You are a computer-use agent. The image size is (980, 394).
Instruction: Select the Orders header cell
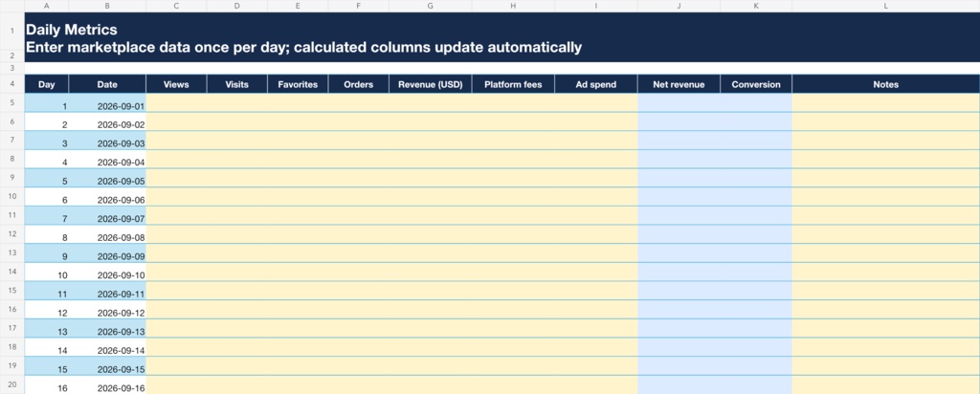tap(358, 84)
